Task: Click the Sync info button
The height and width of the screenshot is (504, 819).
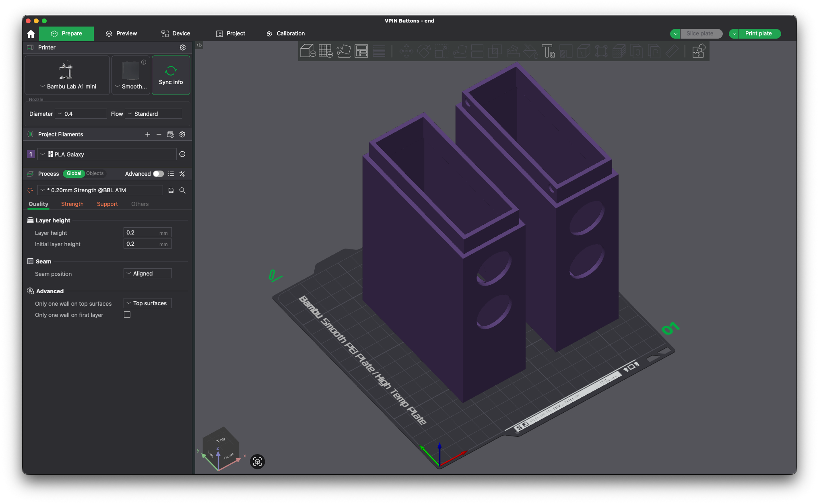Action: point(171,75)
